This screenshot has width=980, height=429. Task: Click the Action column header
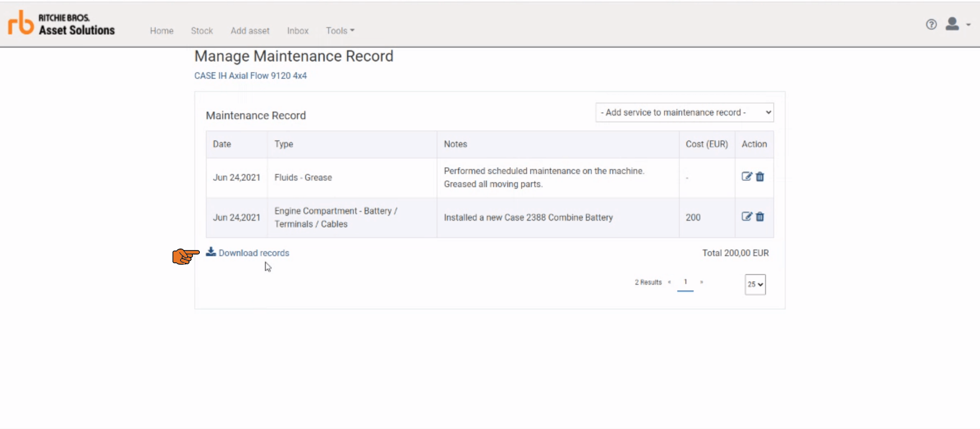pyautogui.click(x=754, y=144)
